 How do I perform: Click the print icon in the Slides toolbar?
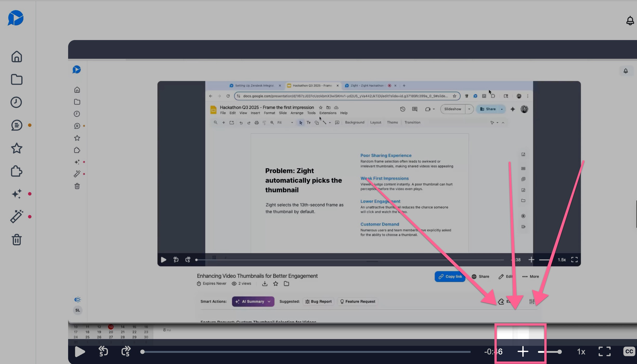(257, 123)
